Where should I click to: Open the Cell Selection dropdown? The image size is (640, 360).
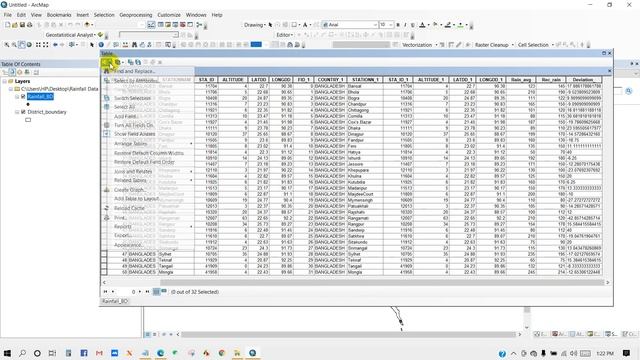[536, 44]
